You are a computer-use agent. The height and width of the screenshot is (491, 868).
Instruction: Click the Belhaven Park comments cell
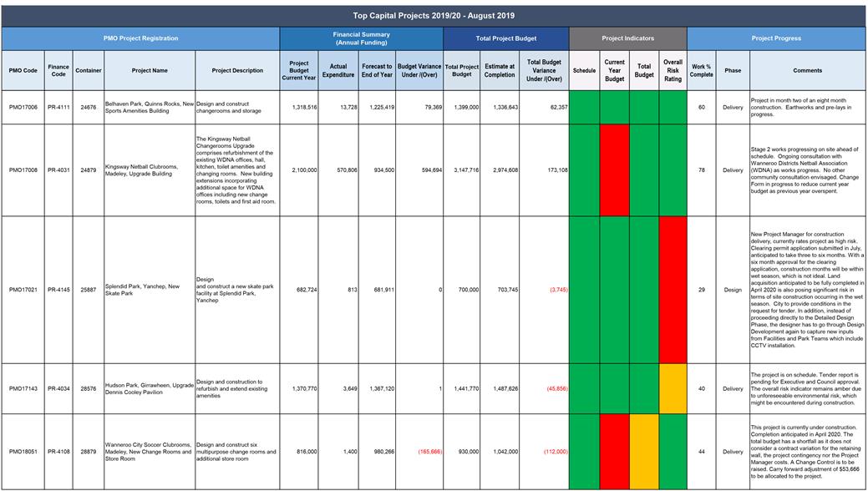(x=807, y=108)
